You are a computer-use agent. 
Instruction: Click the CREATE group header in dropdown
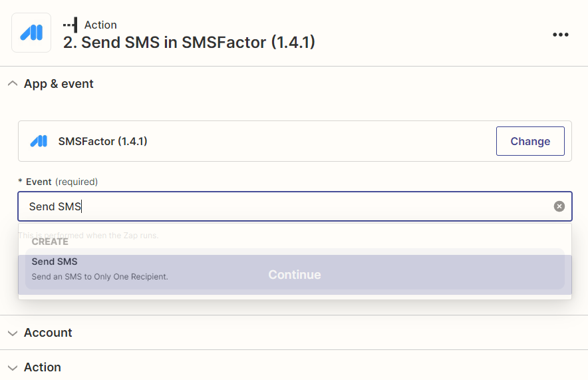[50, 242]
